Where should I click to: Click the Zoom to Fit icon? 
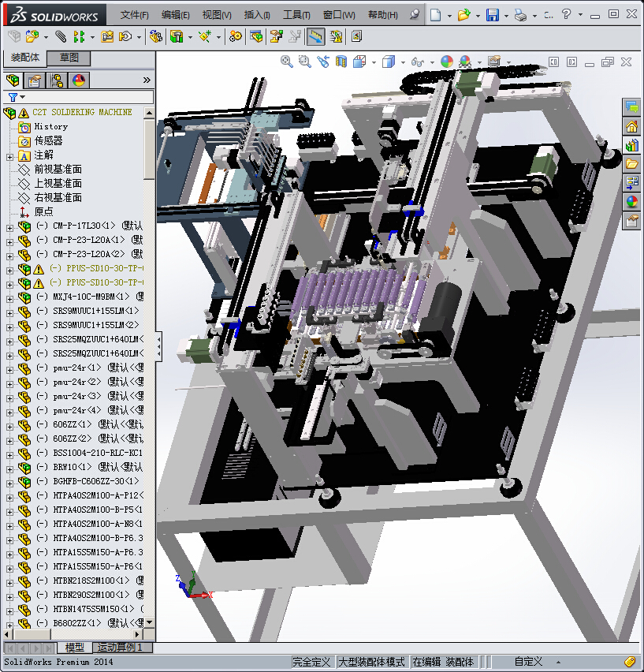coord(286,62)
